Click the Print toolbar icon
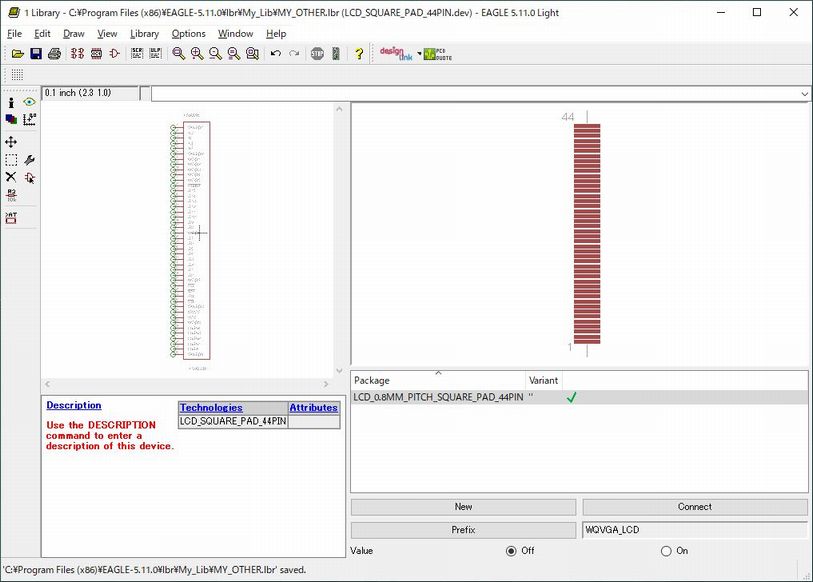Viewport: 813px width, 582px height. (54, 54)
